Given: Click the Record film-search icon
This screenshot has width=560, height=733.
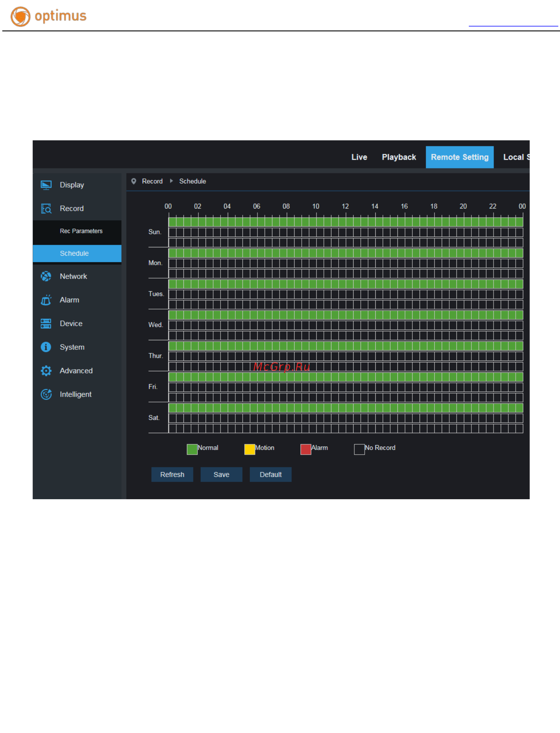Looking at the screenshot, I should [x=46, y=208].
